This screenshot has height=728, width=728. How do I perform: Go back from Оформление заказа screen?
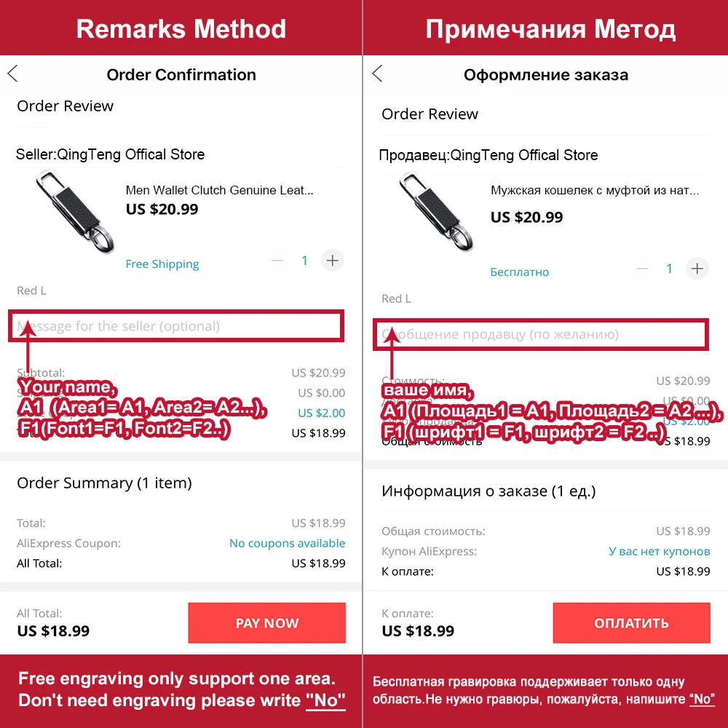click(x=377, y=74)
